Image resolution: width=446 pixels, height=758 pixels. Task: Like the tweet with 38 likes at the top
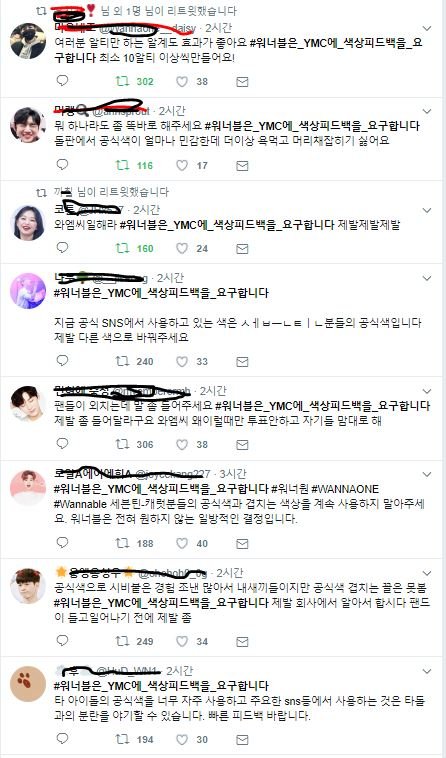pyautogui.click(x=182, y=82)
